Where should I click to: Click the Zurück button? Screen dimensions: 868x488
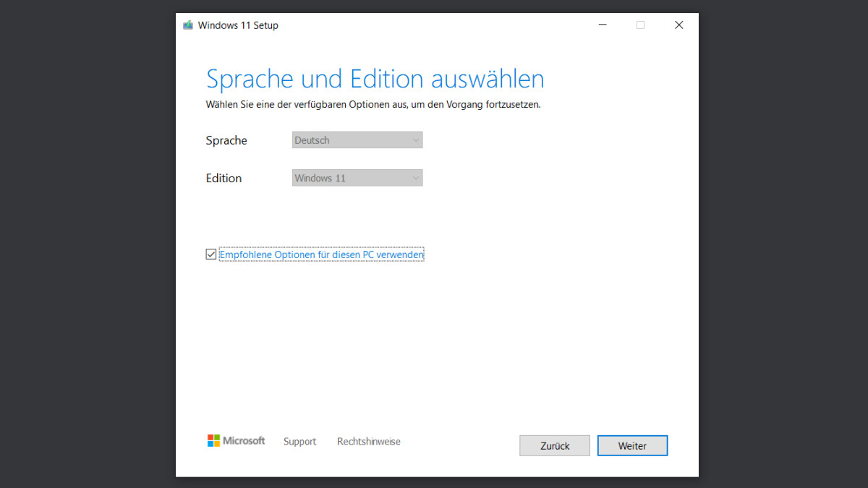click(x=555, y=446)
